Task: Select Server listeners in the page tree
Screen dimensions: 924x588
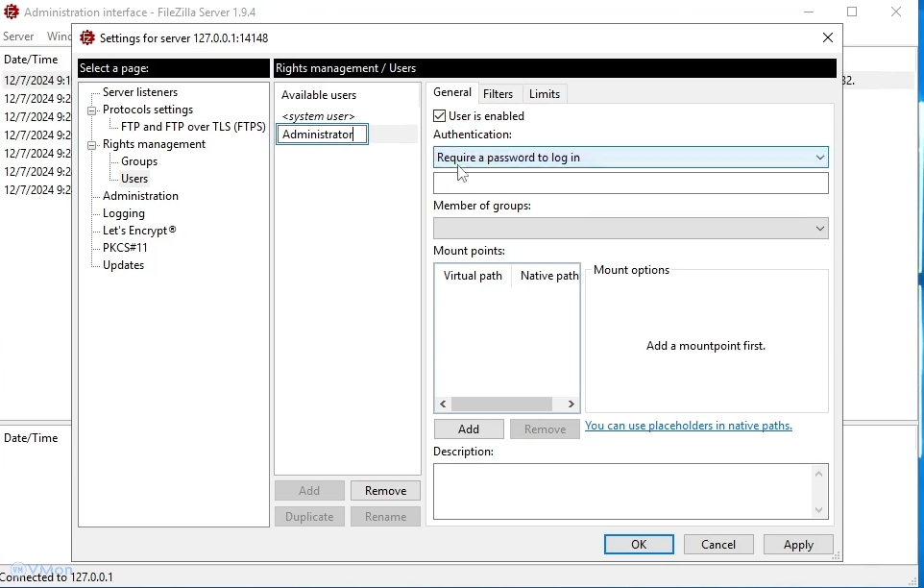Action: pyautogui.click(x=140, y=92)
